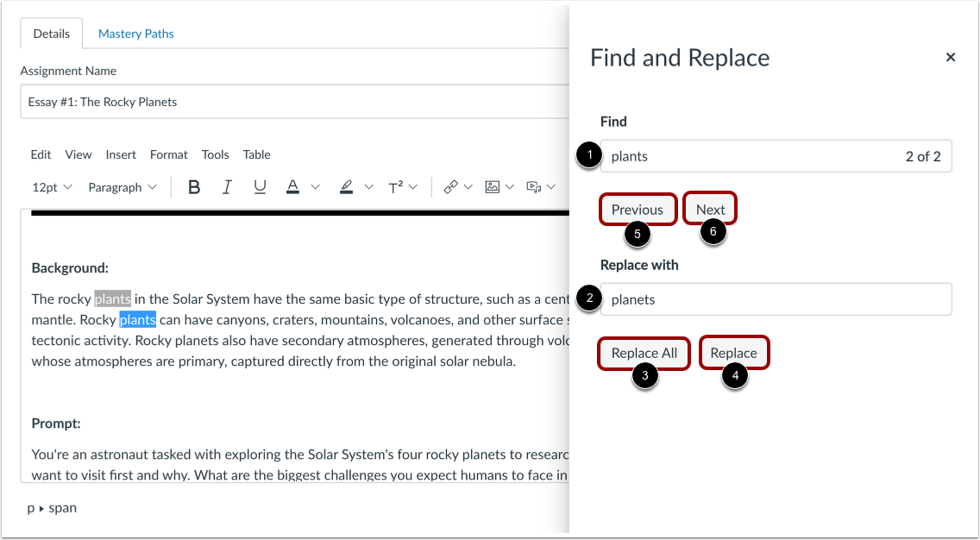Click the gray highlighted word 'plants'
980x540 pixels.
click(112, 298)
